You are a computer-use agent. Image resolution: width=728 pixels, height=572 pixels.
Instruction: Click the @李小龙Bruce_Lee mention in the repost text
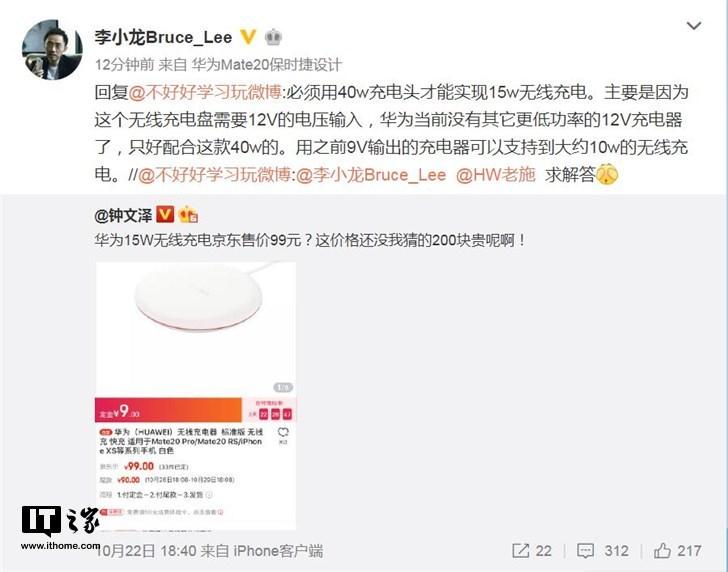coord(370,175)
